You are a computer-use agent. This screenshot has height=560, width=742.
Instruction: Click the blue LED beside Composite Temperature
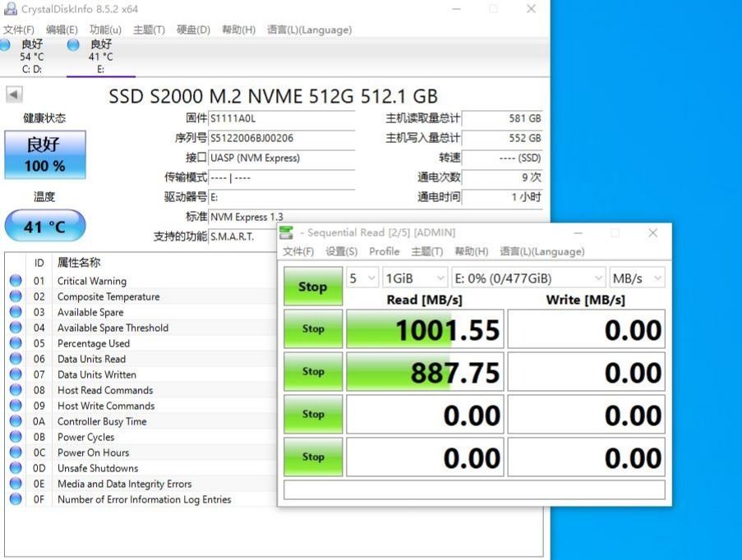(x=16, y=296)
